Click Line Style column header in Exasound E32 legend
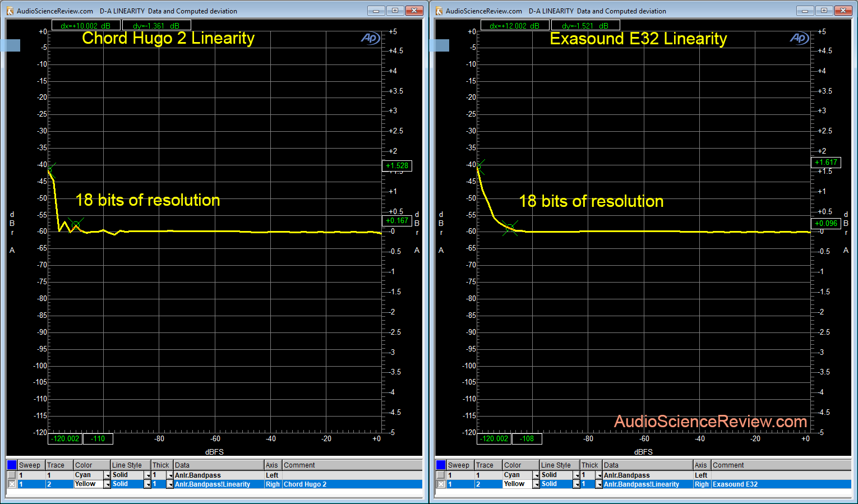This screenshot has height=504, width=858. pos(560,465)
